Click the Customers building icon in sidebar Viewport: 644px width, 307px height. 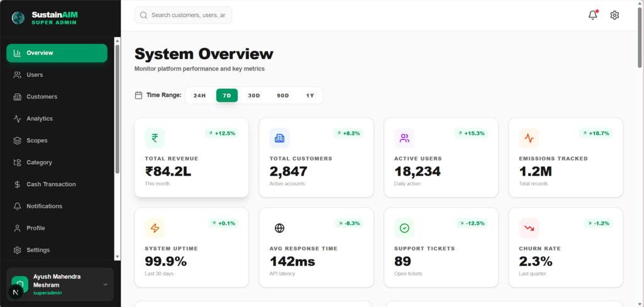[17, 97]
